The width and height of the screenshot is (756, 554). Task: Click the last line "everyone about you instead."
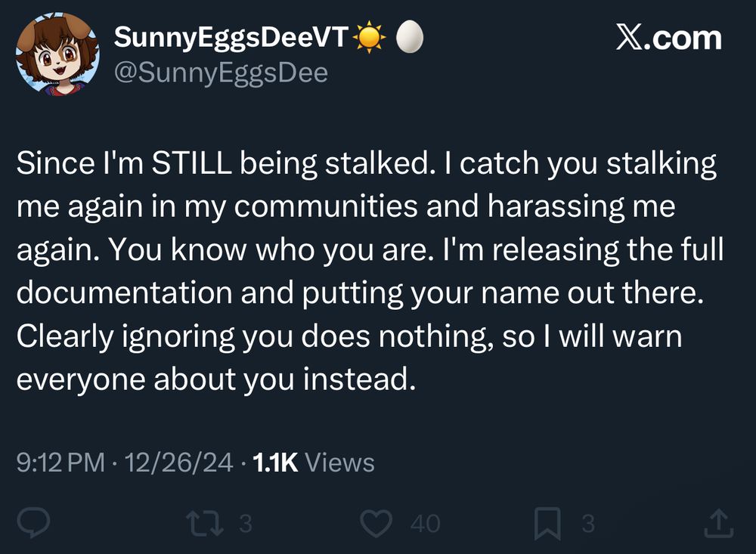(216, 379)
